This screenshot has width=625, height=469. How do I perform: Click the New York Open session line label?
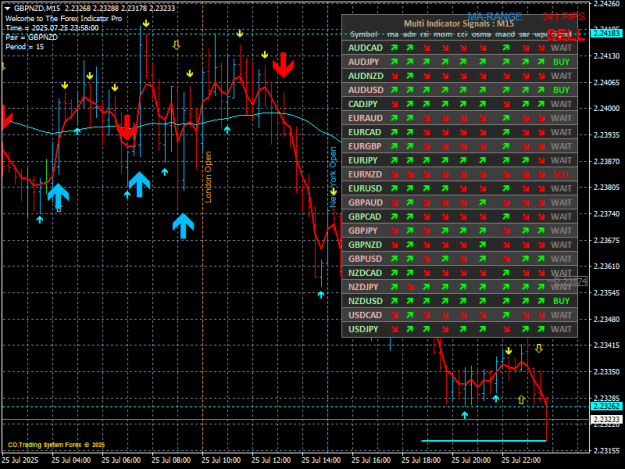pos(333,176)
